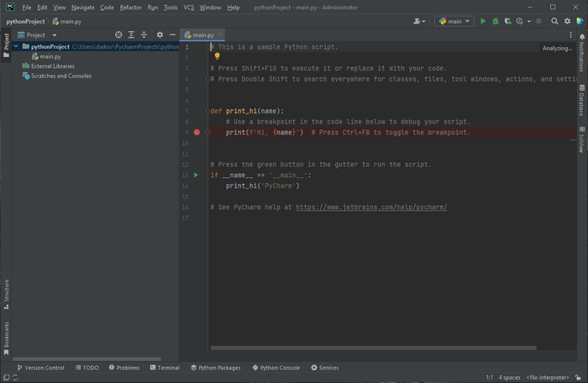Image resolution: width=588 pixels, height=383 pixels.
Task: Toggle the Project tool window side tab
Action: [x=6, y=41]
